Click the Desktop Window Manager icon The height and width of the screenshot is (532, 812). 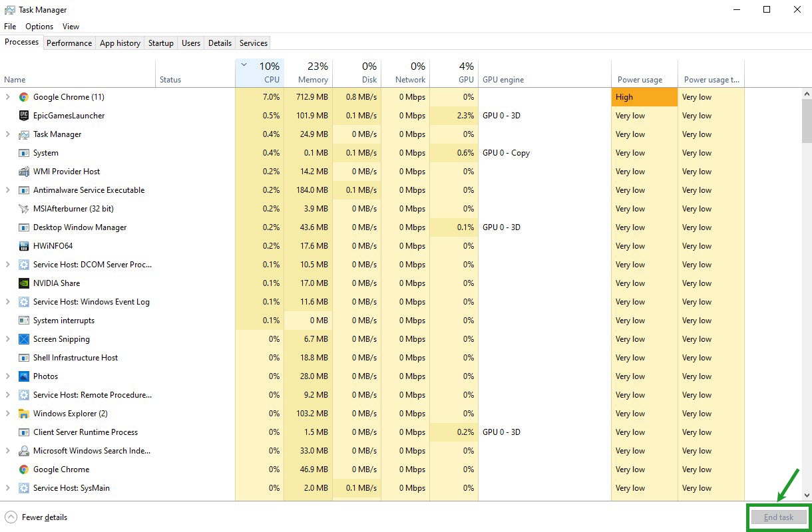24,227
